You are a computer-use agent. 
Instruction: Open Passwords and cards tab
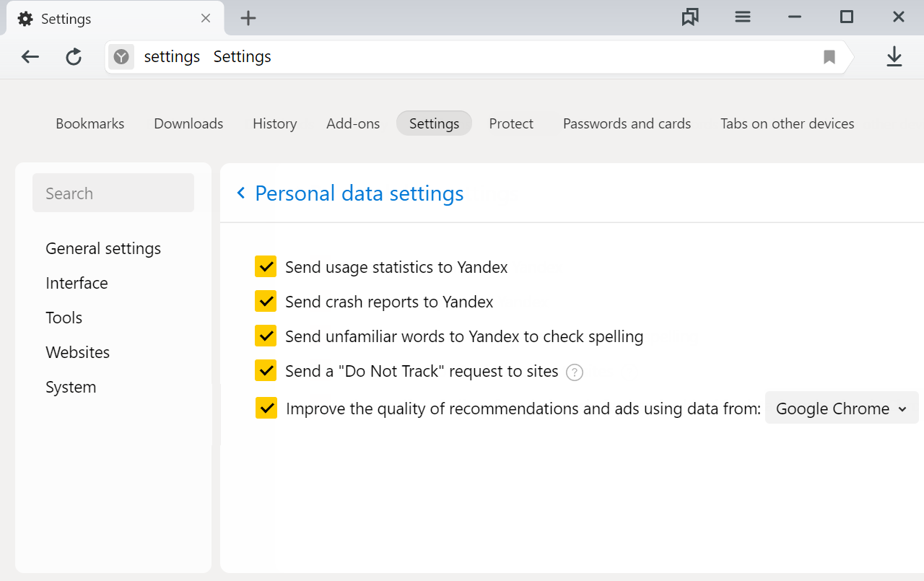[627, 123]
